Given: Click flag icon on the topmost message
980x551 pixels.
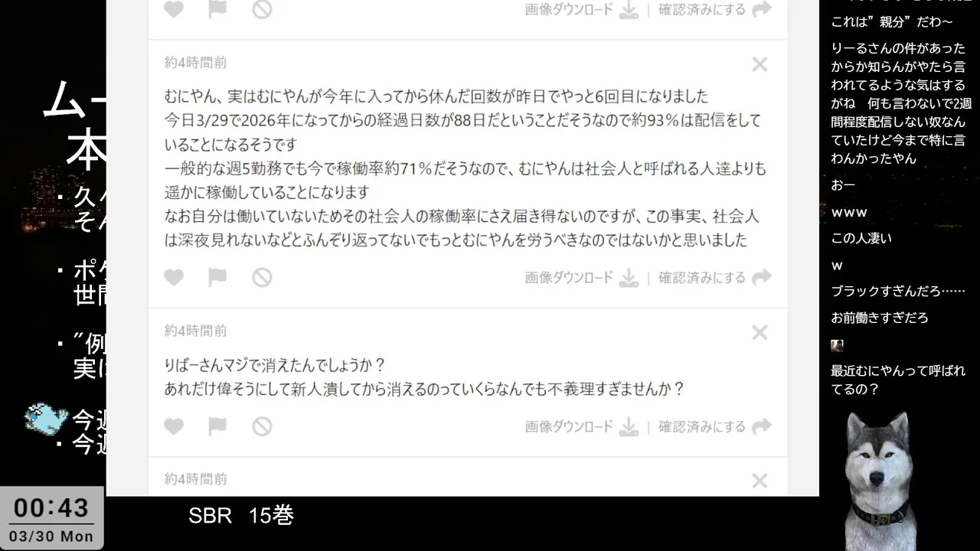Looking at the screenshot, I should pyautogui.click(x=217, y=9).
